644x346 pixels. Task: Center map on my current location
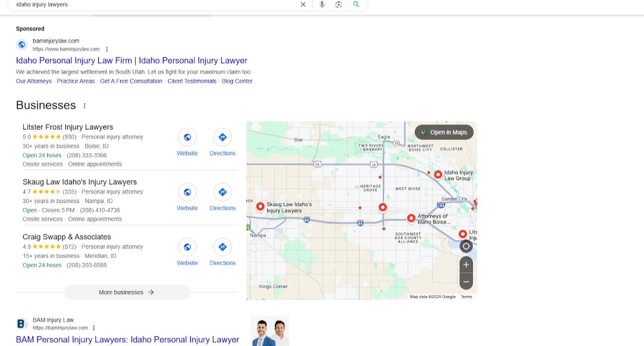[x=466, y=246]
